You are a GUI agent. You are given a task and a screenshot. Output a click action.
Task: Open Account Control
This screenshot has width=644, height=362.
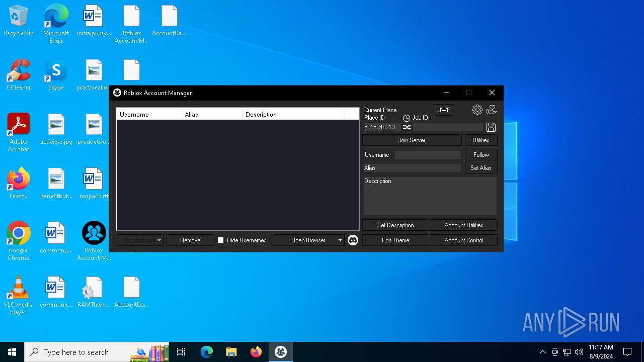tap(464, 240)
